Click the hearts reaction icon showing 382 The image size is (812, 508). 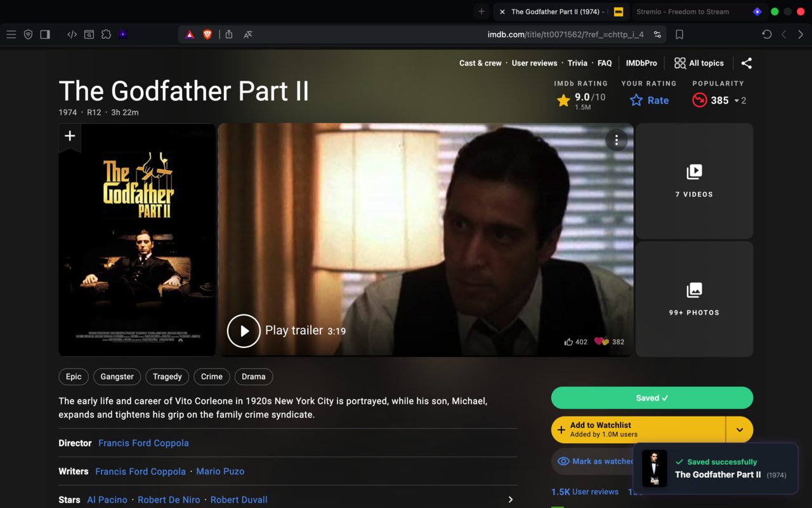pos(601,342)
